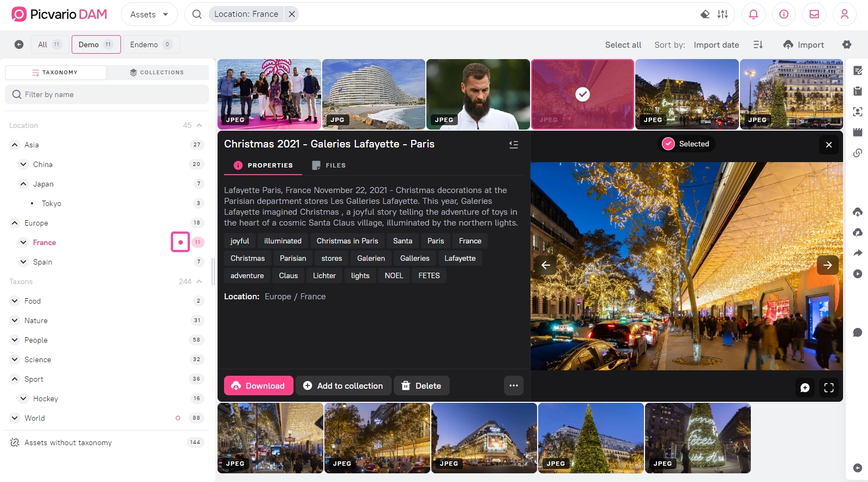Switch to the Endemo tab
The image size is (868, 482).
(x=151, y=44)
